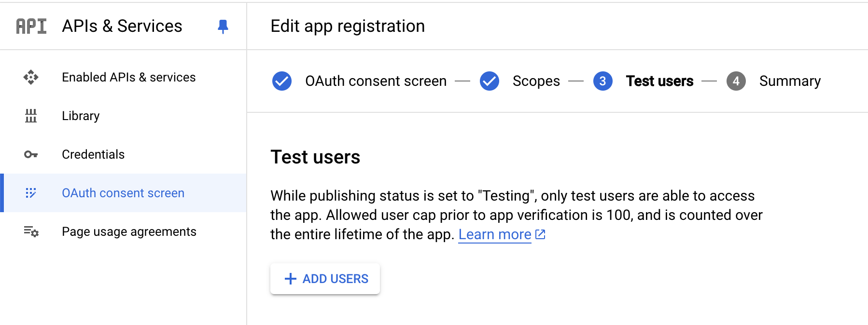Viewport: 868px width, 325px height.
Task: Click the Credentials key icon
Action: pos(31,154)
